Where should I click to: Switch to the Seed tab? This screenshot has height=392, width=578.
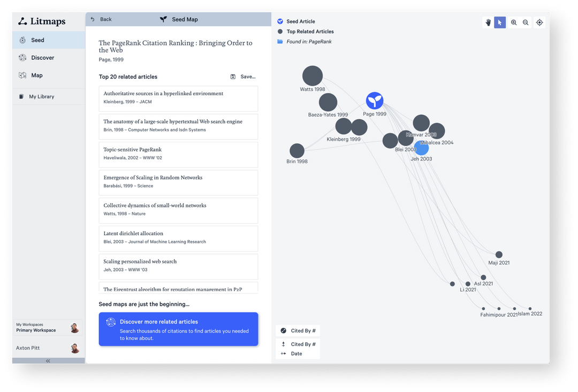(x=37, y=40)
